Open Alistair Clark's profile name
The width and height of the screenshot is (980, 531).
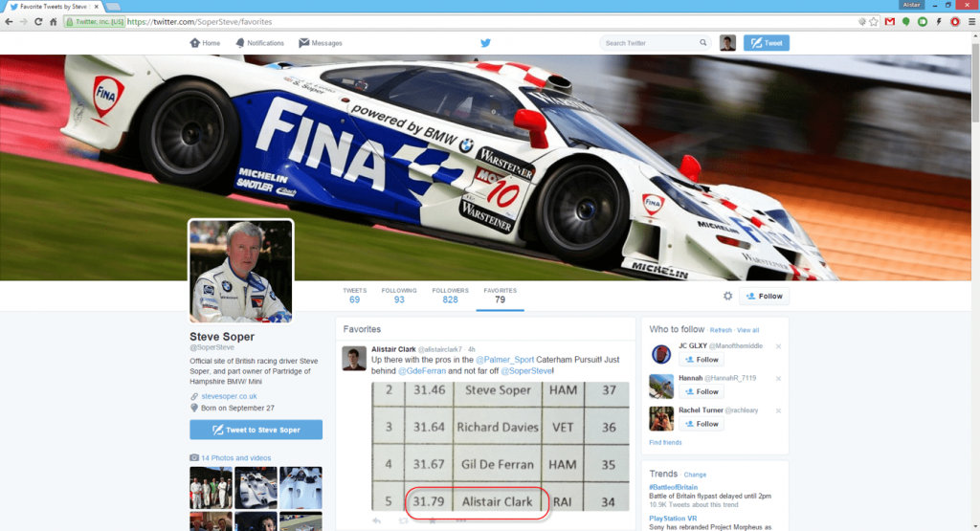393,349
